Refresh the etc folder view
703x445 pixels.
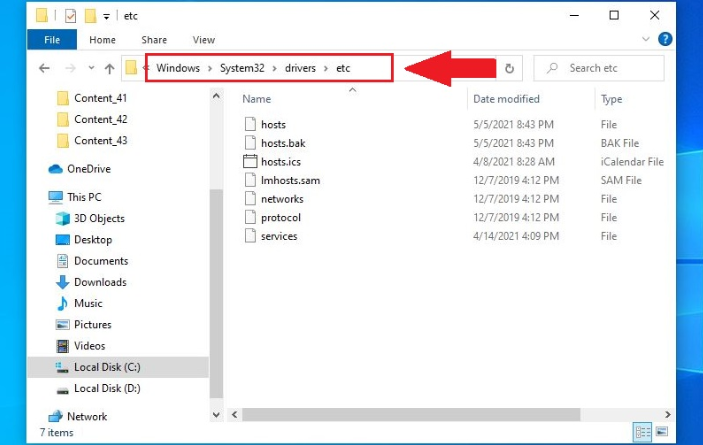(509, 69)
